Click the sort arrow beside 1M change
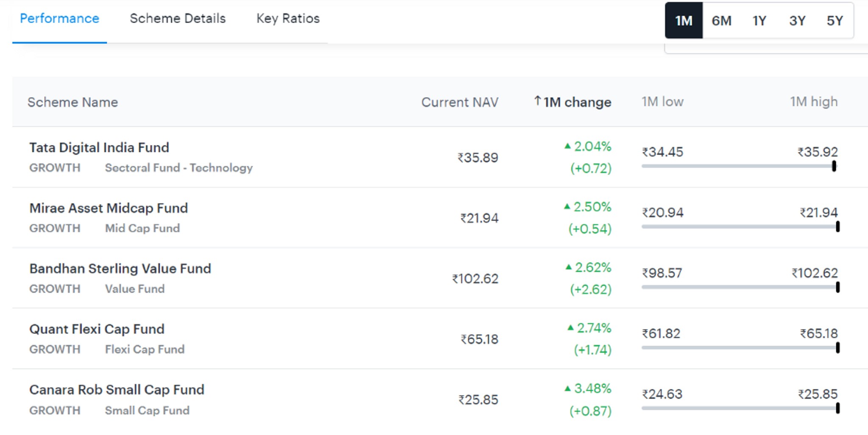The image size is (868, 435). [537, 101]
